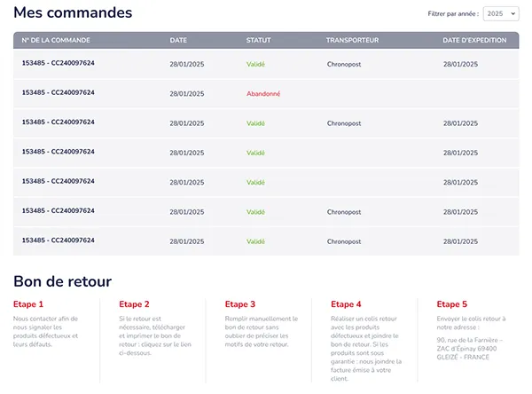This screenshot has height=394, width=532.
Task: Click the TRANSPORTEUR column header
Action: tap(353, 40)
